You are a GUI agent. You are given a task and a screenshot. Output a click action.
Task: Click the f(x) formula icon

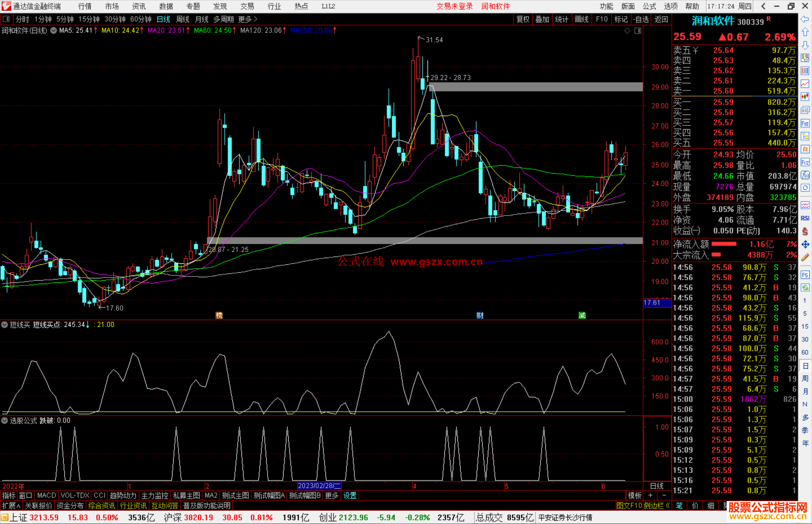[x=805, y=175]
